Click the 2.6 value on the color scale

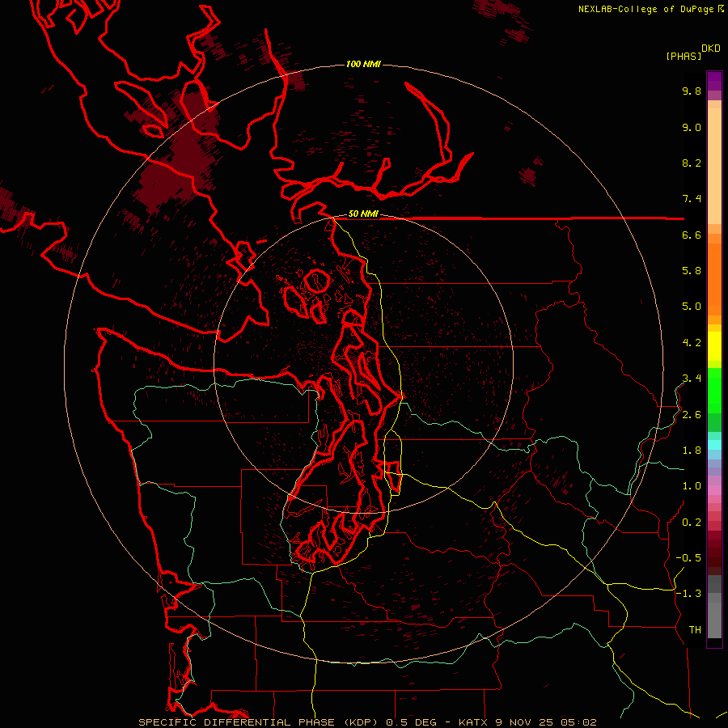pyautogui.click(x=692, y=415)
